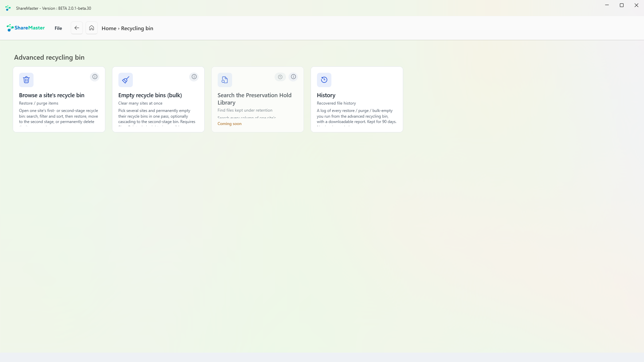
Task: Open Empty recycle bins (bulk)
Action: coord(158,99)
